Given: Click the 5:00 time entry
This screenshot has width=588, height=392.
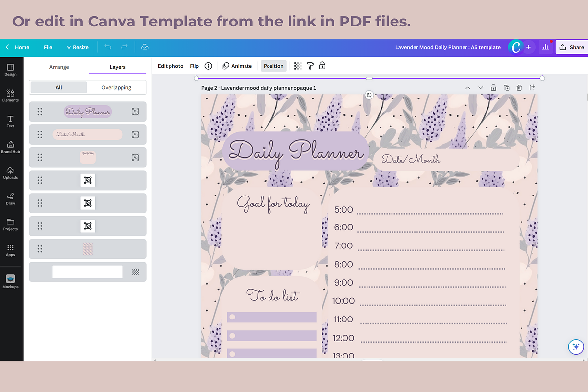Looking at the screenshot, I should click(x=343, y=210).
